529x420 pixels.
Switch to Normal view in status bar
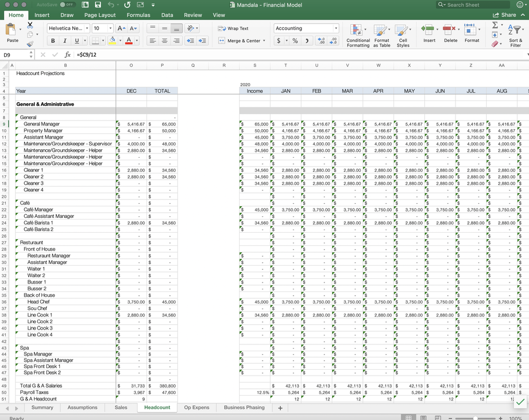tap(408, 418)
